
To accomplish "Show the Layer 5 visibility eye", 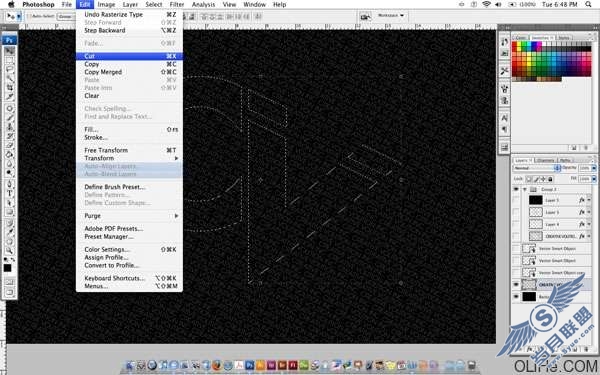I will (516, 200).
